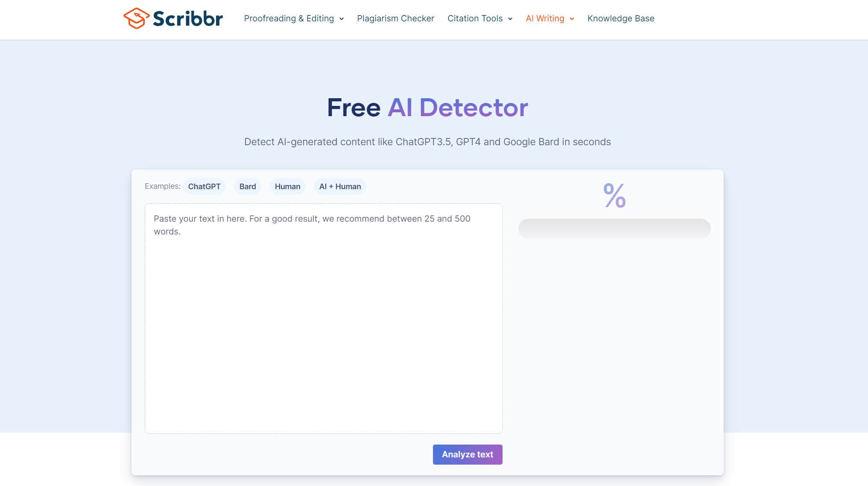Click the Citation Tools dropdown arrow

[510, 18]
